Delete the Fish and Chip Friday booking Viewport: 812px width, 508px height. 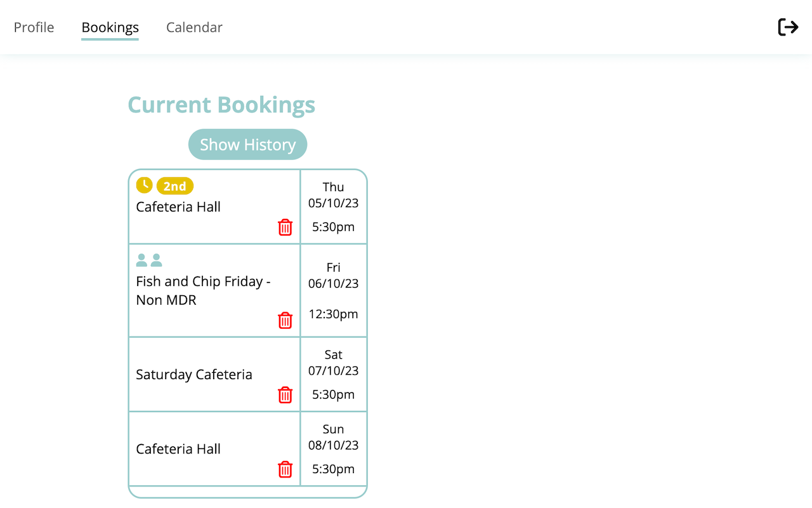pos(285,321)
